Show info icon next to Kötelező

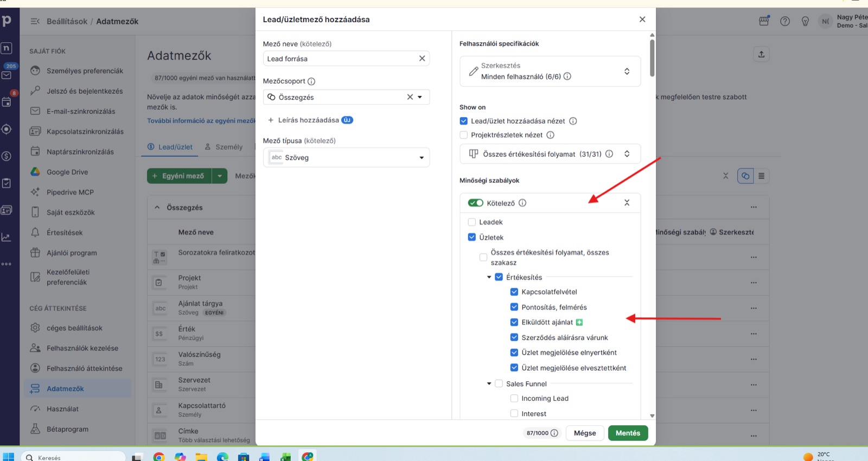point(522,203)
